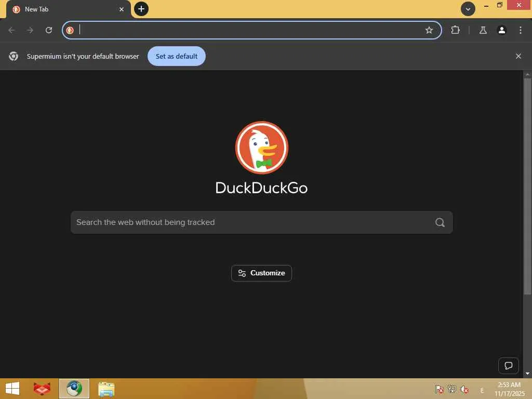Open File Explorer from taskbar
The width and height of the screenshot is (532, 399).
pos(106,389)
